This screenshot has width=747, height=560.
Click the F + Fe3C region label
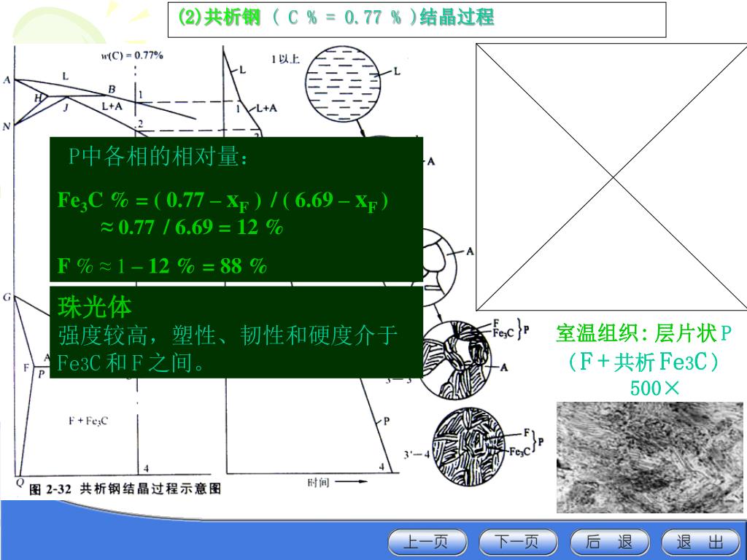88,421
